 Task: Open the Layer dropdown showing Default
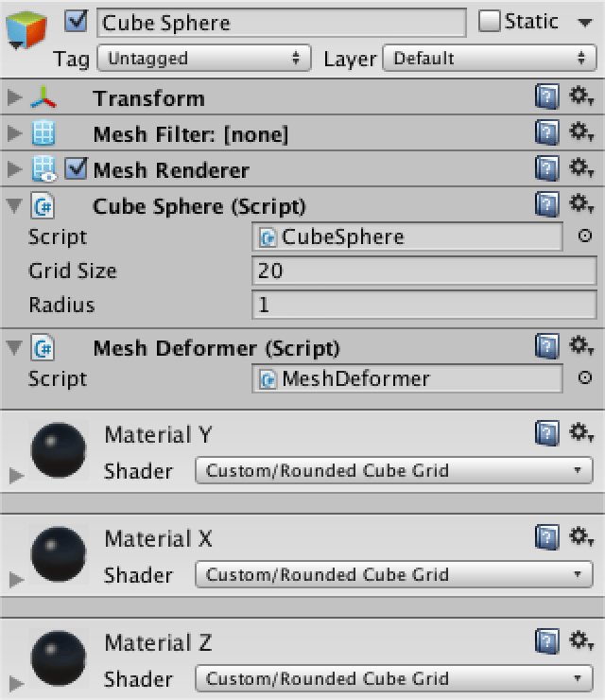click(490, 58)
